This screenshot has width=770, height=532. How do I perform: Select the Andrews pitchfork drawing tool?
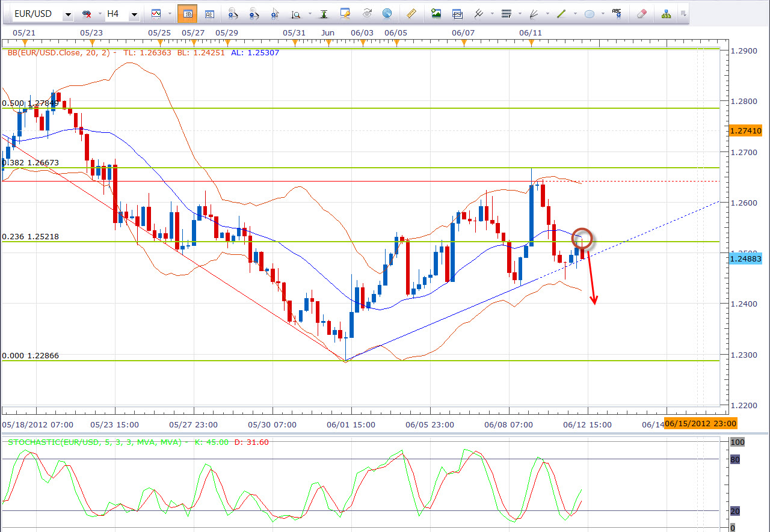(478, 13)
